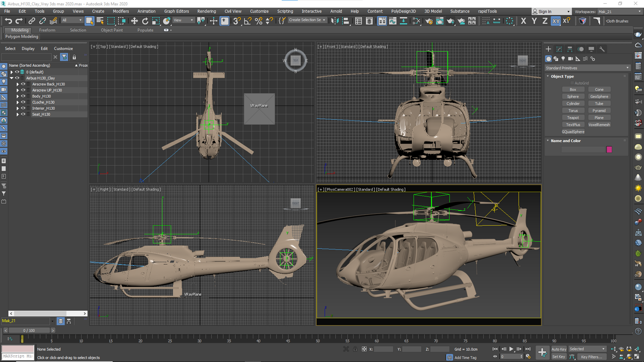Click the Play Animation button
Viewport: 644px width, 362px height.
point(511,349)
